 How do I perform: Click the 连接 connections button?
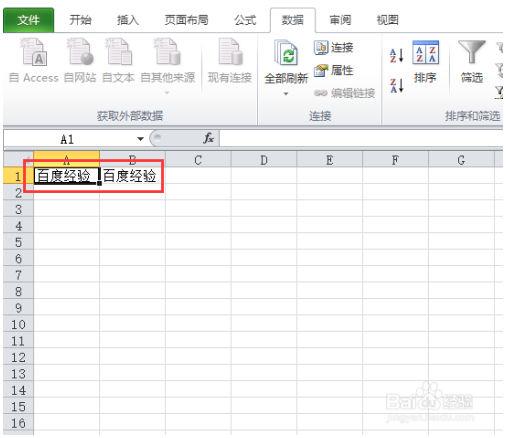point(334,47)
